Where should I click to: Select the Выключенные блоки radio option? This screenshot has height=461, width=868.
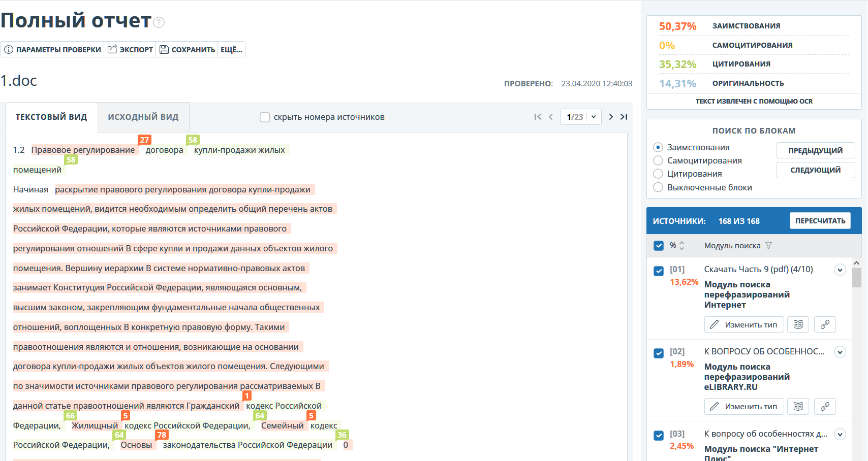point(658,187)
